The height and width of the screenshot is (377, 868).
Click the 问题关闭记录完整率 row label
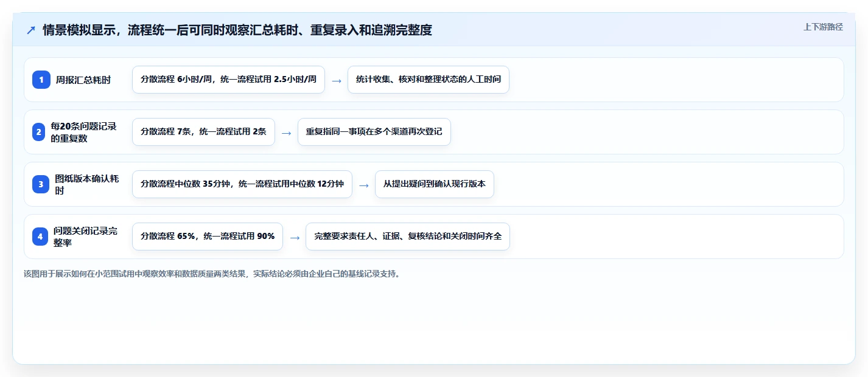86,237
